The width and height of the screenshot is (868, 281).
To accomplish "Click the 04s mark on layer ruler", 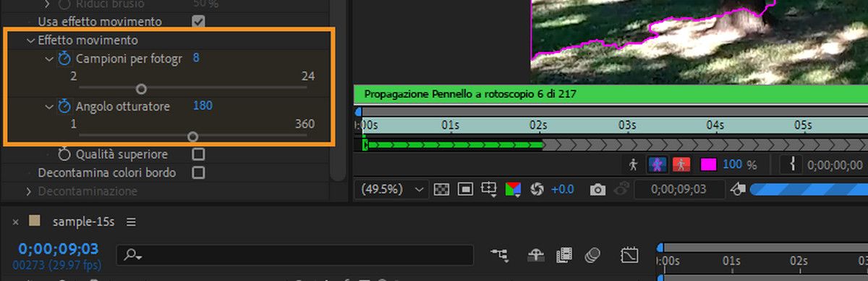I will coord(715,125).
